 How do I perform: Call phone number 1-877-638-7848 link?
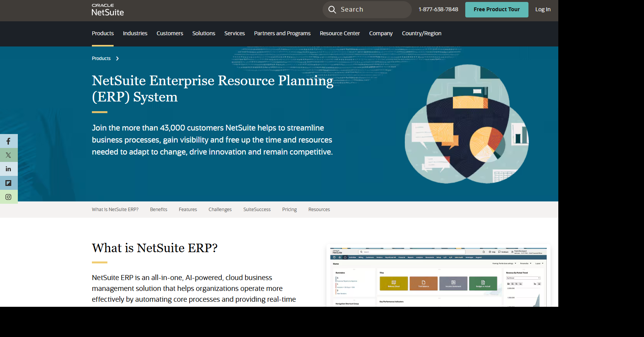438,9
